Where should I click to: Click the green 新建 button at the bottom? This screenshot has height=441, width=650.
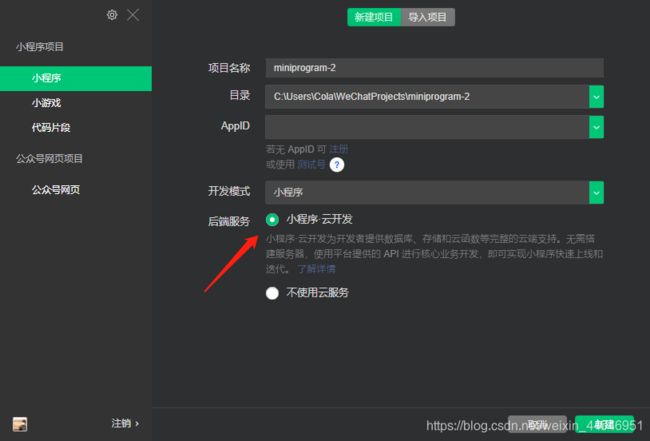point(604,424)
